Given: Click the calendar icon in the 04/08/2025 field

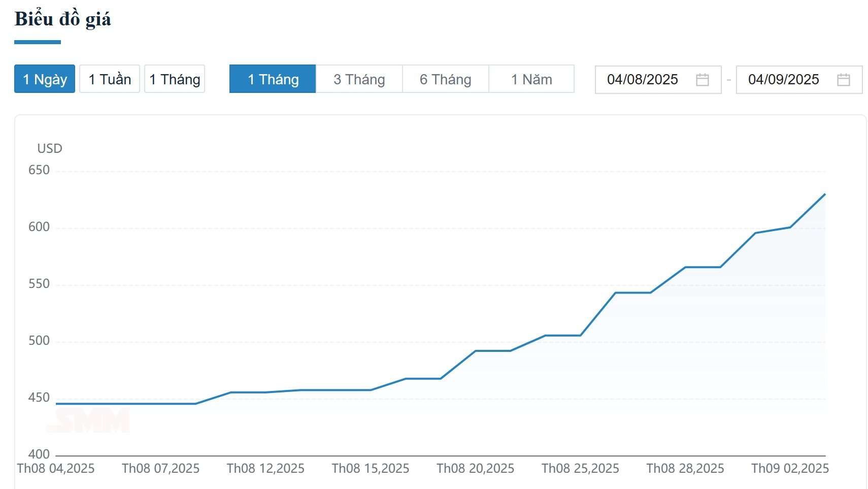Looking at the screenshot, I should [702, 80].
